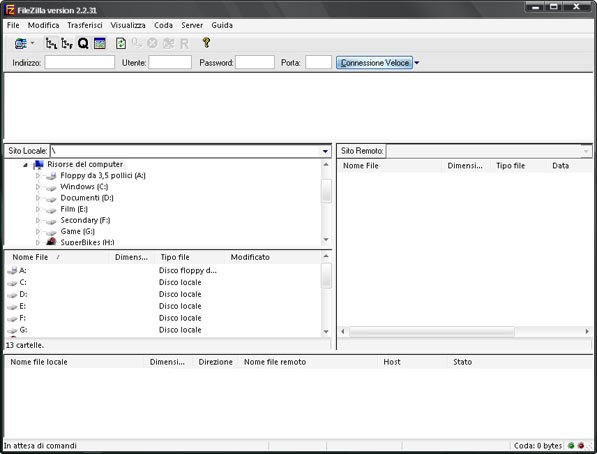Toggle the transfer queue Q icon

(x=83, y=43)
